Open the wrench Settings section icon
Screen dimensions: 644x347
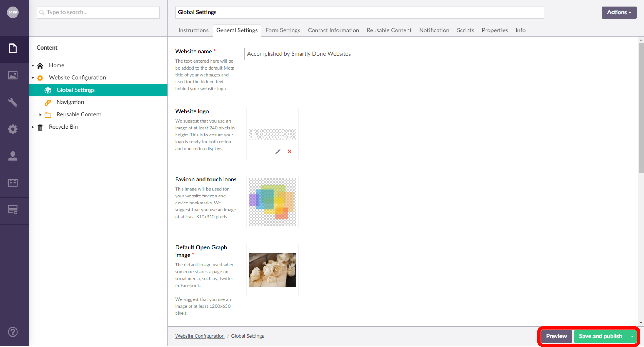click(x=13, y=102)
